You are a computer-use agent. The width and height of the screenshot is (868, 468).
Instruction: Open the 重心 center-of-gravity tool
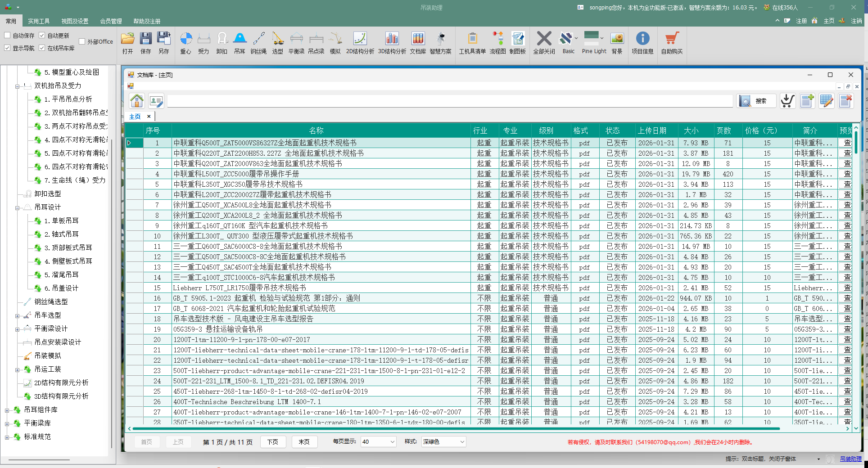[x=185, y=43]
